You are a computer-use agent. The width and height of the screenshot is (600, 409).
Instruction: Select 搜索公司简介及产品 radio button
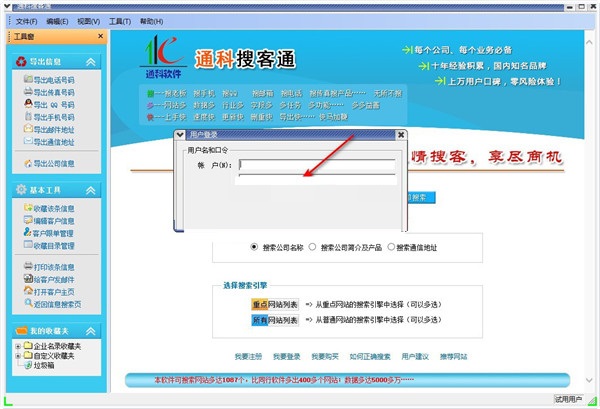point(312,247)
